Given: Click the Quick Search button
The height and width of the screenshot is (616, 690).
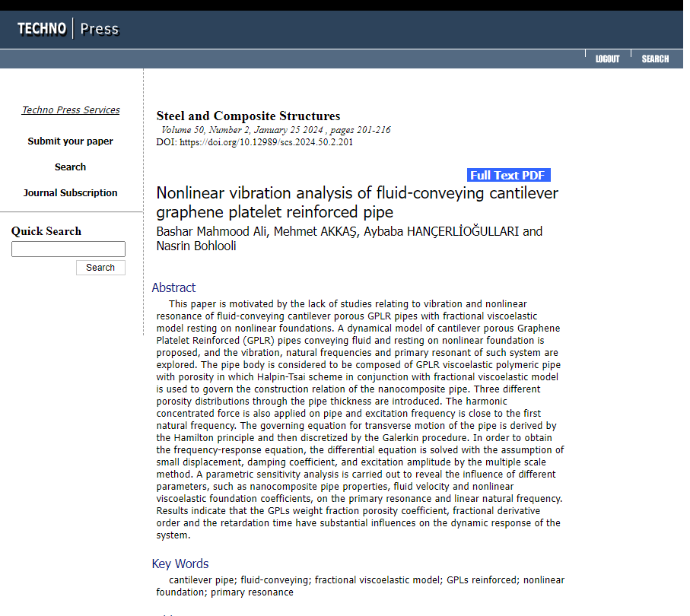Looking at the screenshot, I should point(100,268).
